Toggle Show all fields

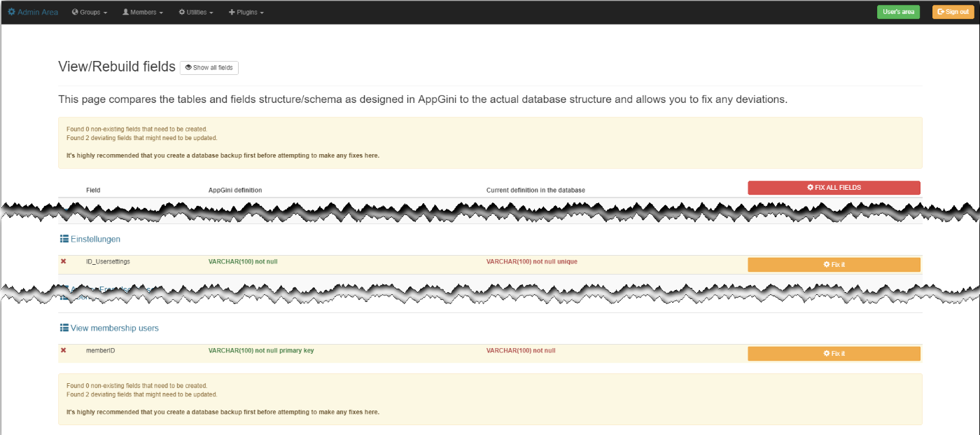click(x=209, y=67)
